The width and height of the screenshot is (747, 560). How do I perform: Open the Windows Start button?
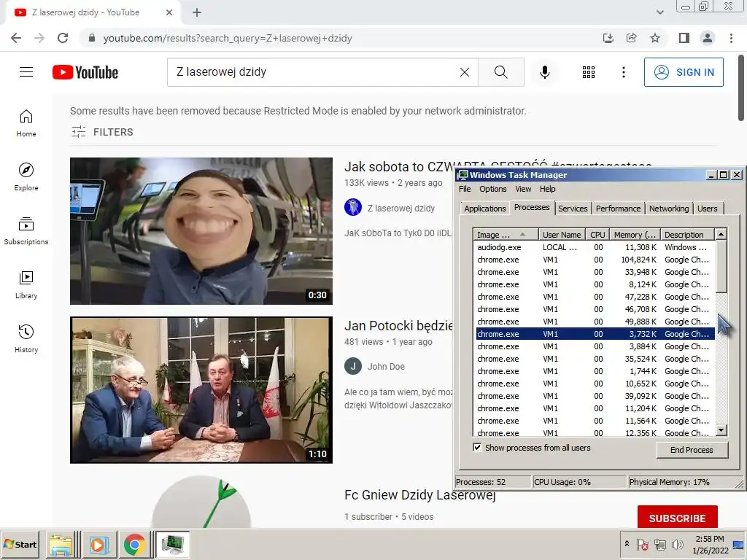click(x=21, y=544)
